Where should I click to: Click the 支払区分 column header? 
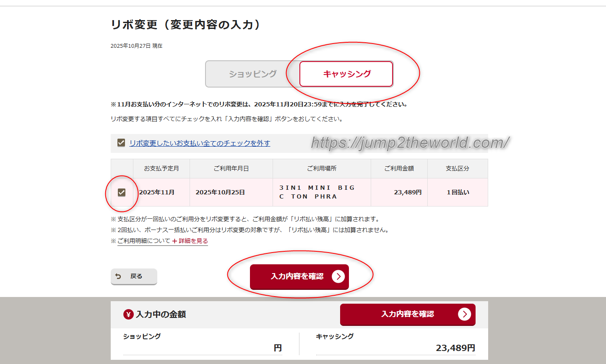click(x=458, y=168)
